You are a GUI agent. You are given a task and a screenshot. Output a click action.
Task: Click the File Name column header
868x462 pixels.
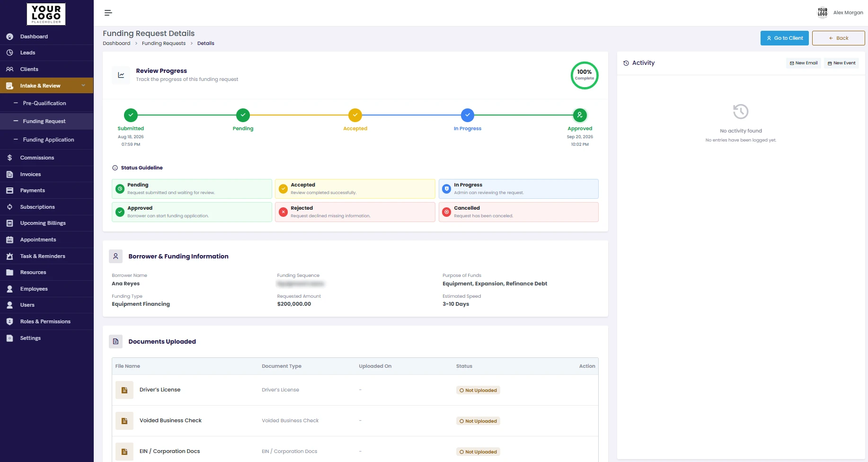click(x=128, y=366)
